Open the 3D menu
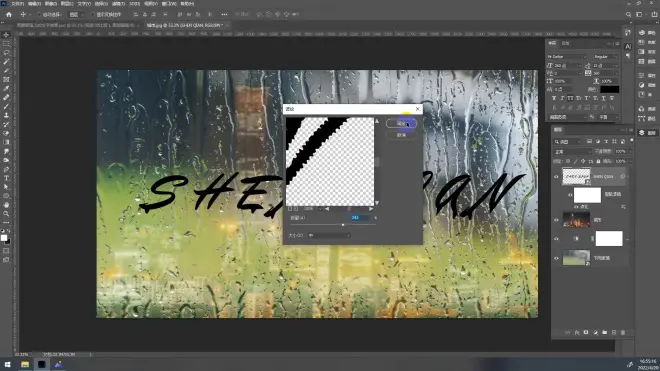 point(135,4)
